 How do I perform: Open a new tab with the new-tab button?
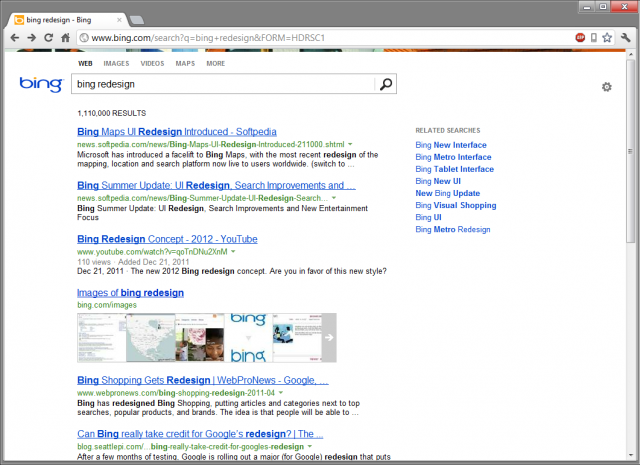tap(137, 20)
